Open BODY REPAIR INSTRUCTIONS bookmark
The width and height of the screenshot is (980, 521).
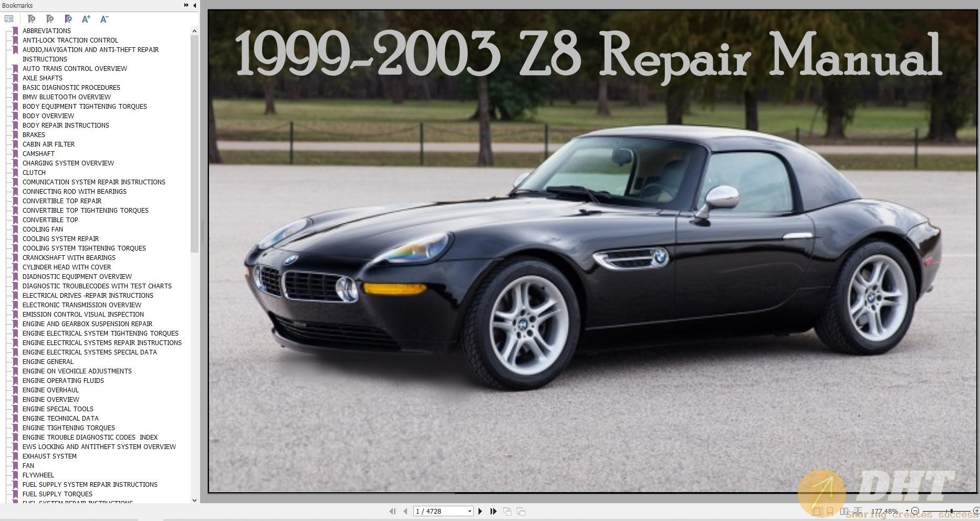point(66,125)
